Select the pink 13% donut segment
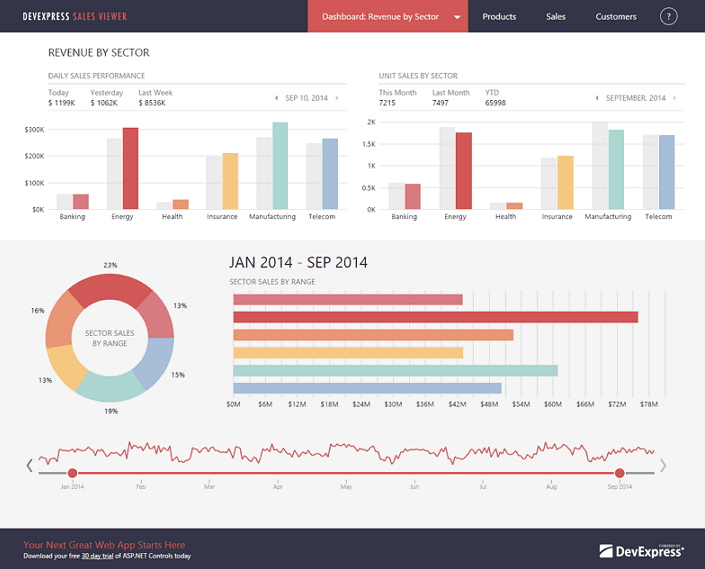Viewport: 705px width, 569px height. click(x=158, y=318)
